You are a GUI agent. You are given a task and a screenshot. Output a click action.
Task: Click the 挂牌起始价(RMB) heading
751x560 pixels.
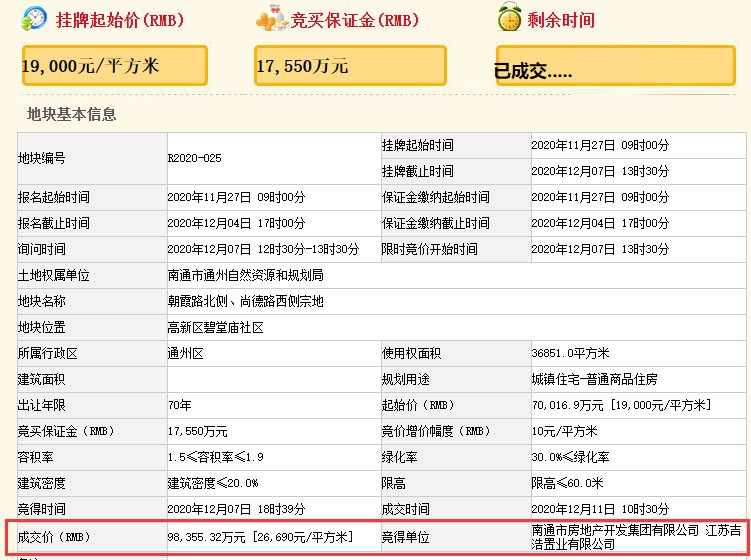(120, 20)
